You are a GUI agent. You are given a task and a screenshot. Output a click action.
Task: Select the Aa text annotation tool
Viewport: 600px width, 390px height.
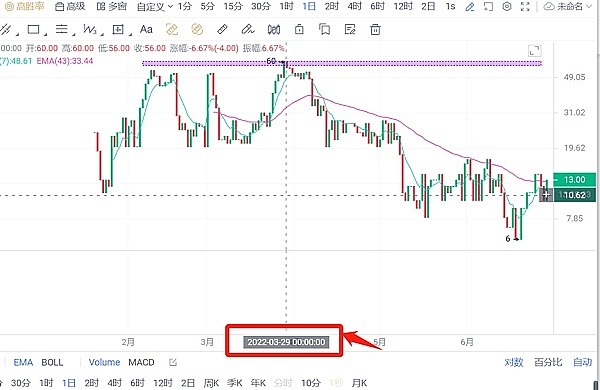pos(146,29)
